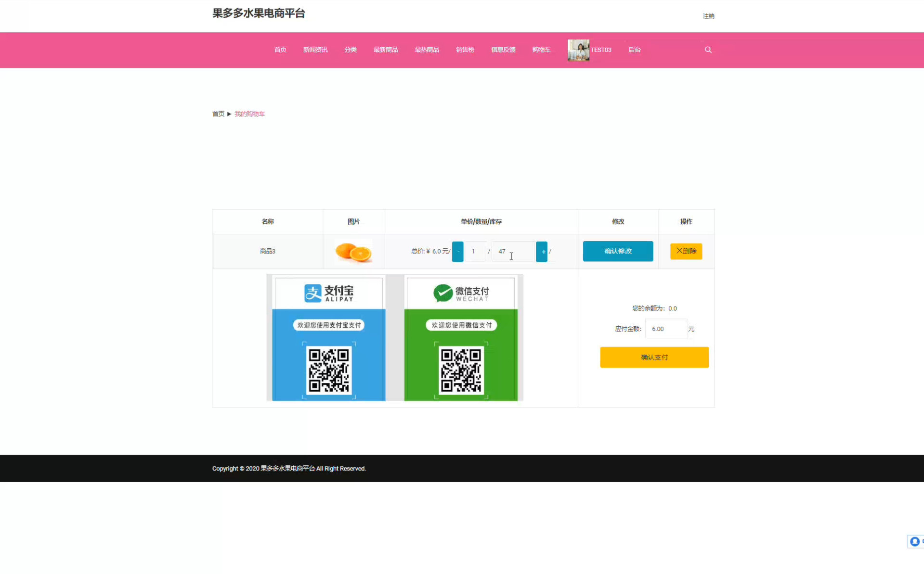
Task: Open the 最新商品 menu item
Action: [x=386, y=50]
